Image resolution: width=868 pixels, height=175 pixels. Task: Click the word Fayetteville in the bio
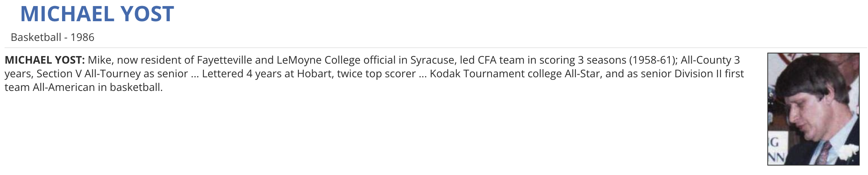224,60
